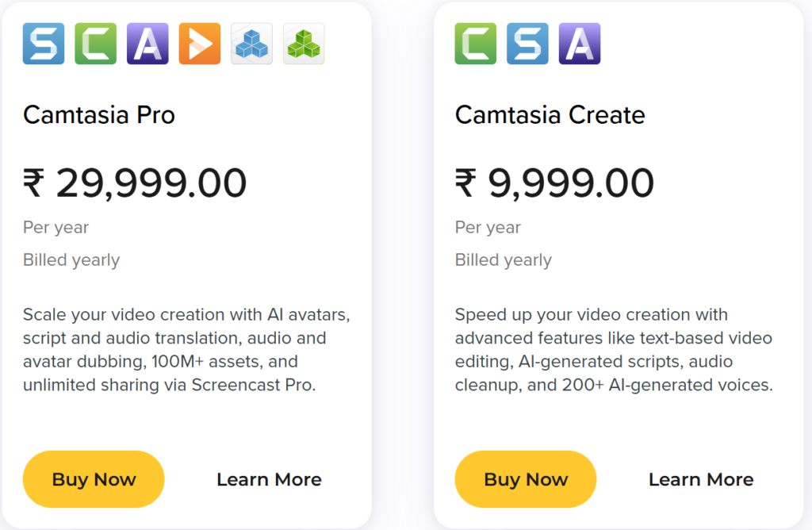Screen dimensions: 812x530
Task: Click the Camtasia Create description about text-based editing
Action: [x=614, y=350]
